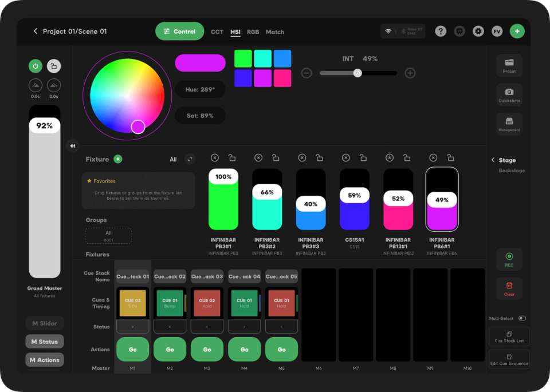The image size is (550, 392).
Task: Switch to the RGB tab
Action: click(x=253, y=32)
